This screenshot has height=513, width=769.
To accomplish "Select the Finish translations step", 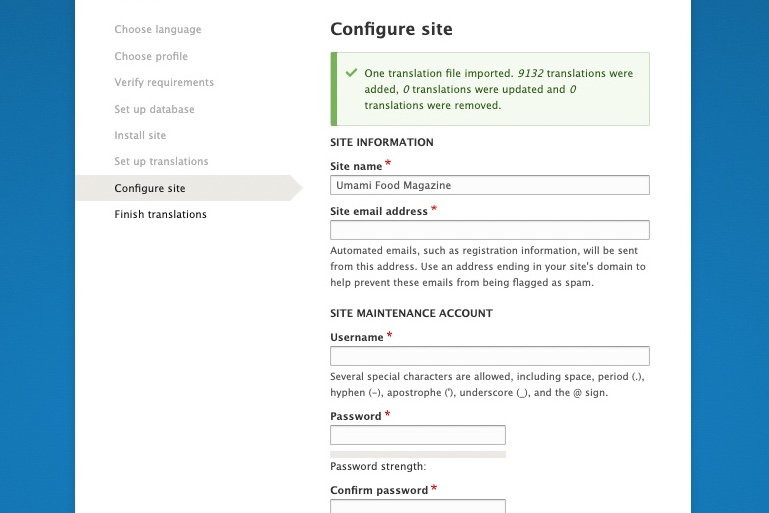I will tap(160, 214).
